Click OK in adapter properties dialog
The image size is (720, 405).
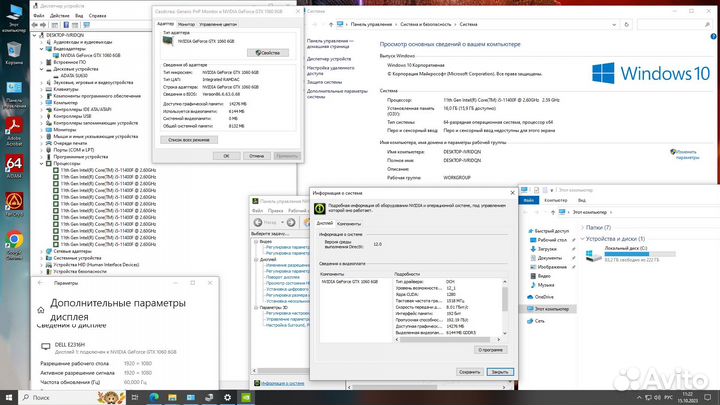pos(226,156)
